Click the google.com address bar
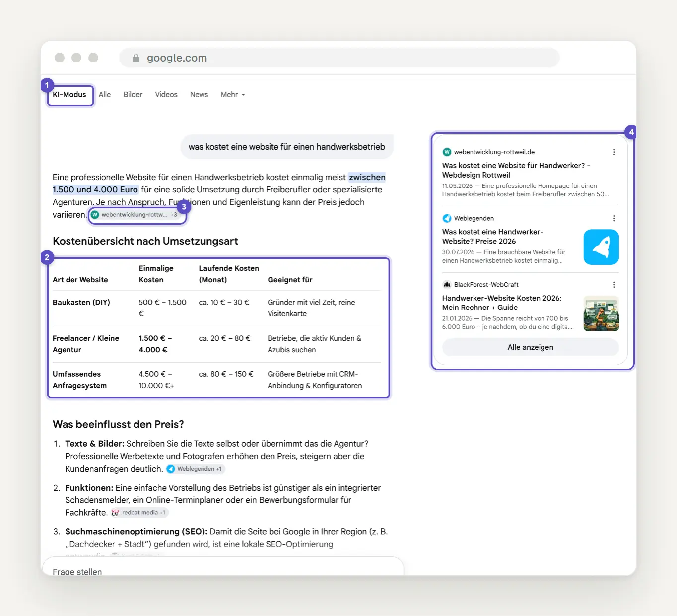The height and width of the screenshot is (616, 677). click(x=339, y=58)
